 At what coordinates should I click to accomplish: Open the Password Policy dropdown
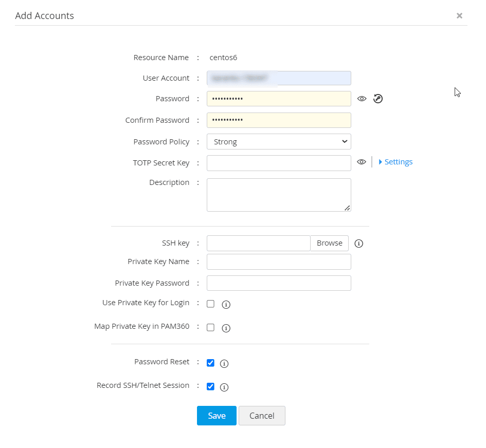(279, 141)
